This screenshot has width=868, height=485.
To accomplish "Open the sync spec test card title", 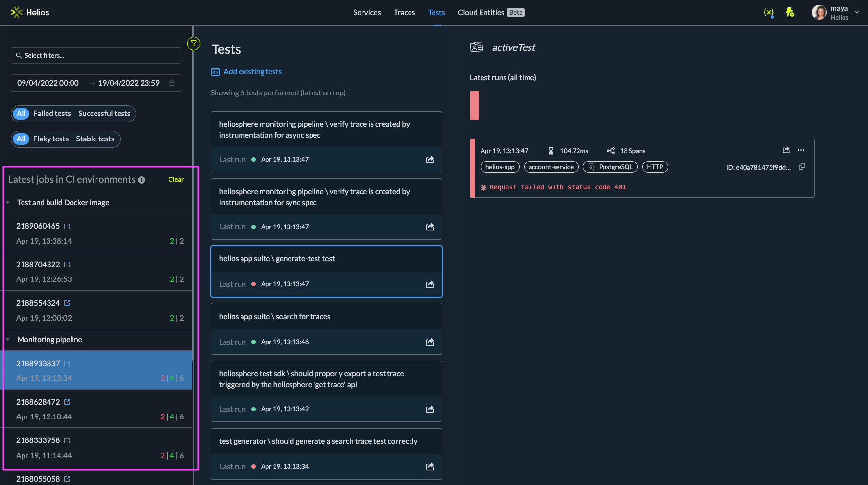I will 314,197.
